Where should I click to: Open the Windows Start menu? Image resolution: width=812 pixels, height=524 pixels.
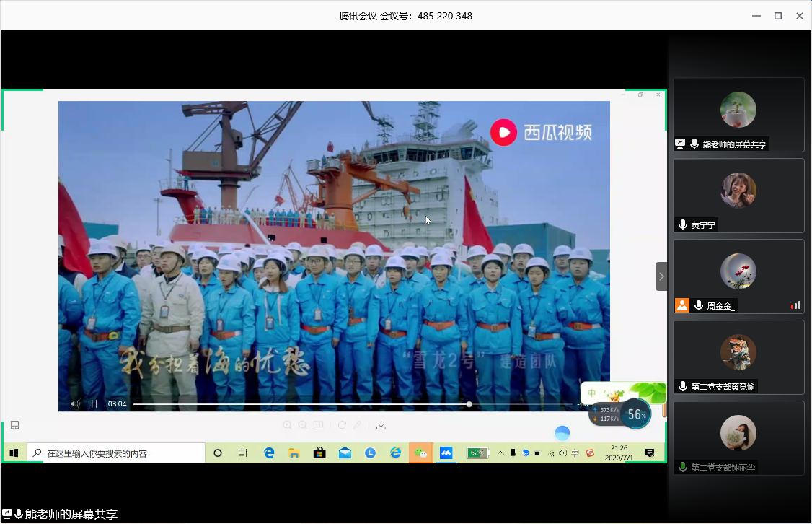[13, 453]
